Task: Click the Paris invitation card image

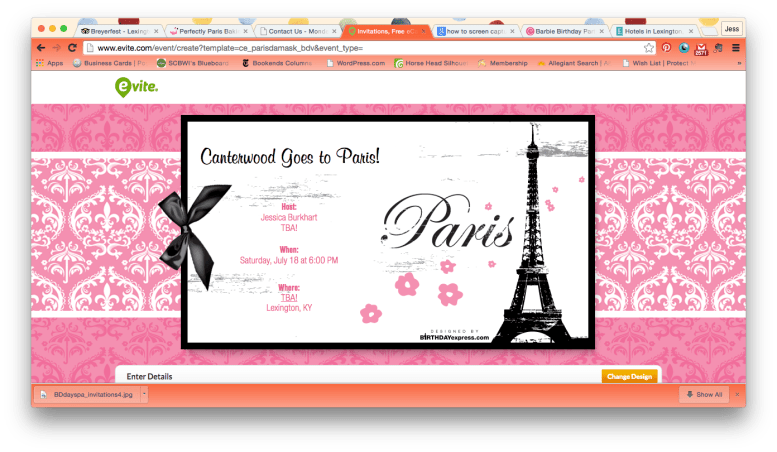Action: 388,232
